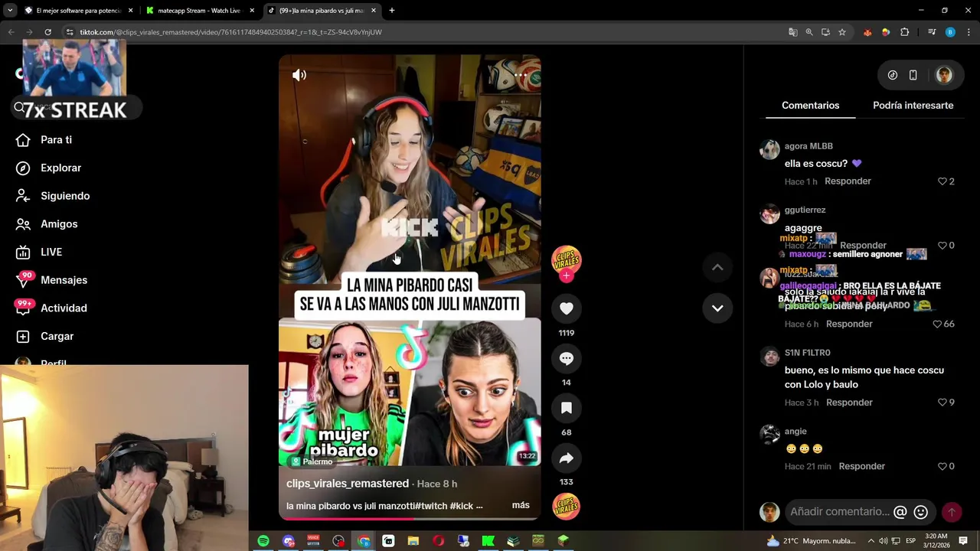Viewport: 980px width, 551px height.
Task: Like angie's comment
Action: (942, 466)
